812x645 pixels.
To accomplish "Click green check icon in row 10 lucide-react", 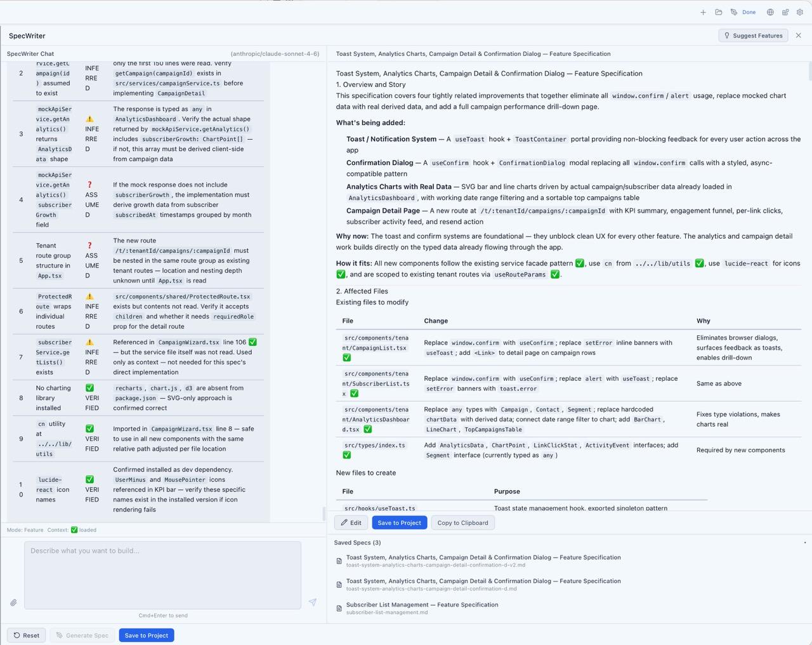I will click(89, 479).
